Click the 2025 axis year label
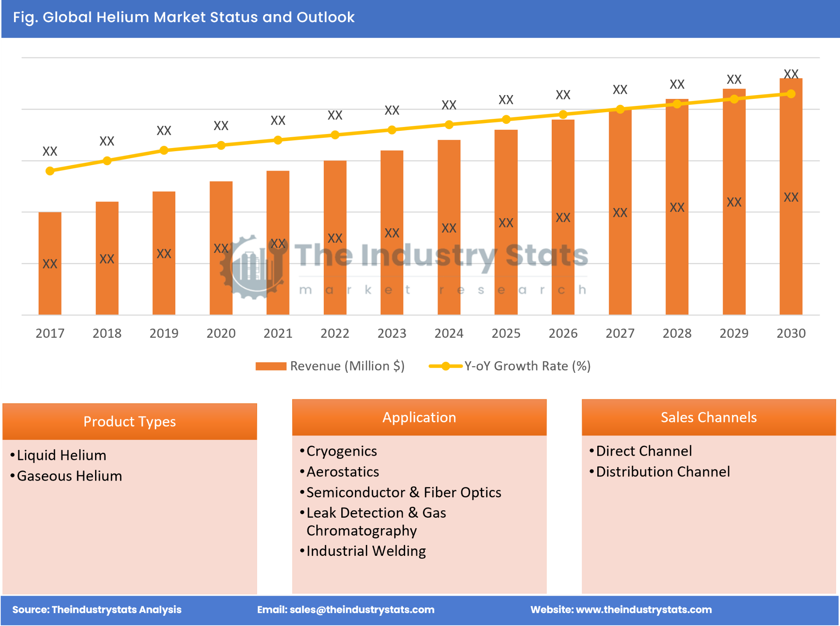840x626 pixels. [506, 333]
